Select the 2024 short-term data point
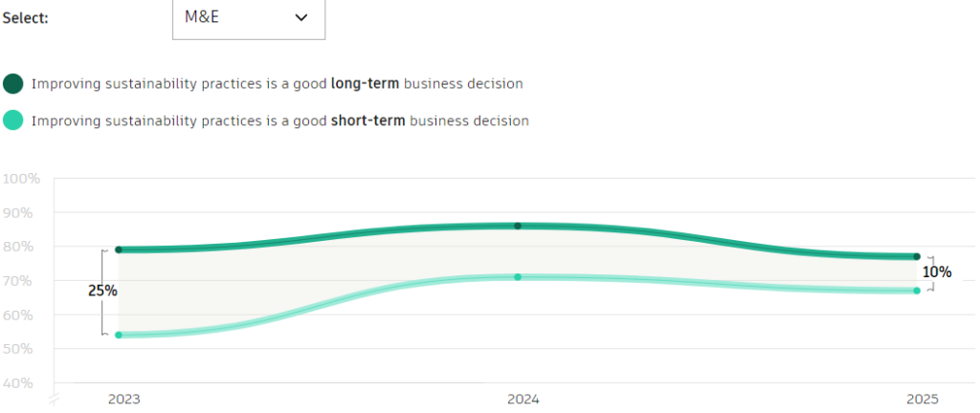Viewport: 980px width, 413px height. pos(518,277)
